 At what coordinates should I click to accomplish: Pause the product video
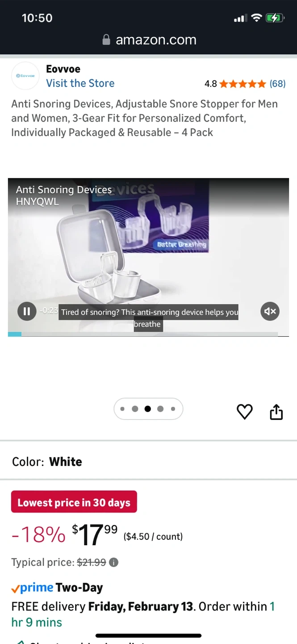coord(26,311)
